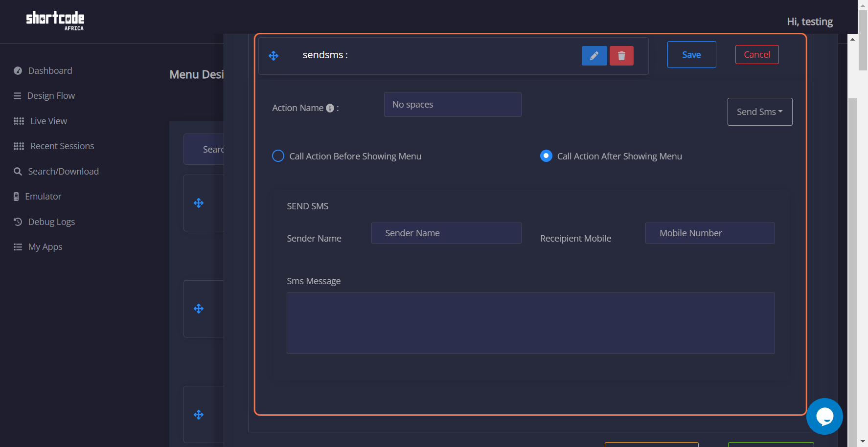This screenshot has height=447, width=868.
Task: Focus the Action Name field
Action: click(x=453, y=105)
